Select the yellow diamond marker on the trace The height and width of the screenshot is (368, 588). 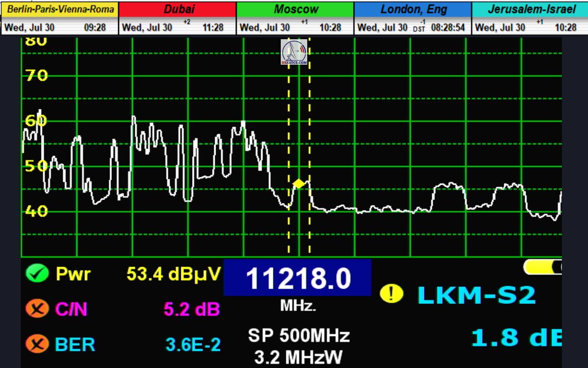click(x=298, y=184)
